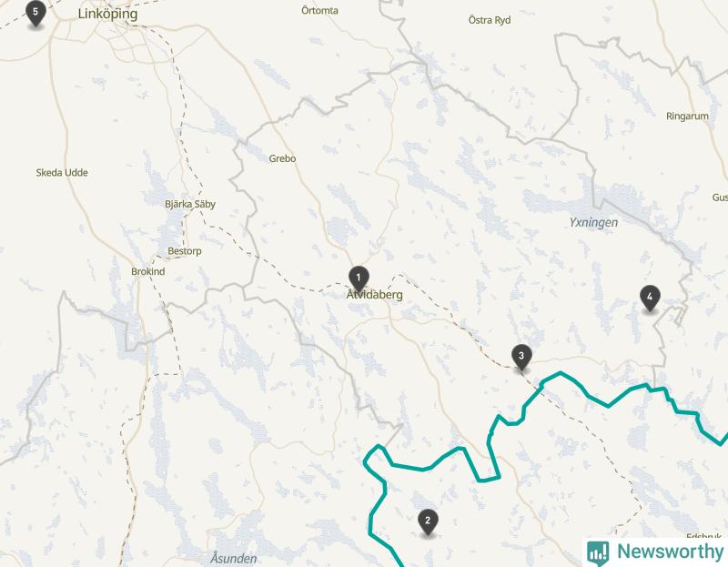Screen dimensions: 728x567
Task: Click the Linköping city label
Action: 107,14
